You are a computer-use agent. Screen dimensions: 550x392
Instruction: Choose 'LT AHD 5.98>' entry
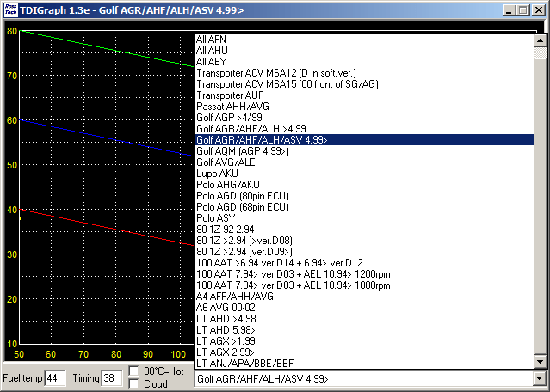click(x=364, y=330)
